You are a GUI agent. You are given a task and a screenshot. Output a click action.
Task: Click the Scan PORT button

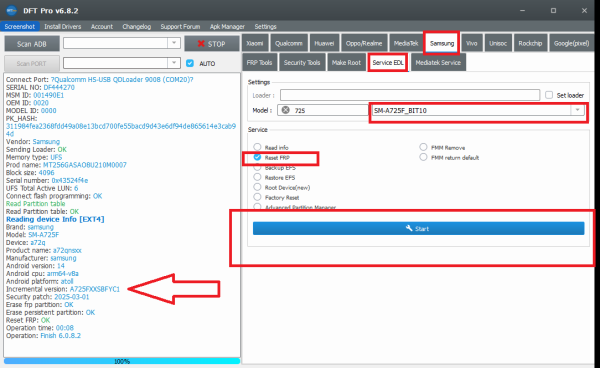click(x=32, y=63)
